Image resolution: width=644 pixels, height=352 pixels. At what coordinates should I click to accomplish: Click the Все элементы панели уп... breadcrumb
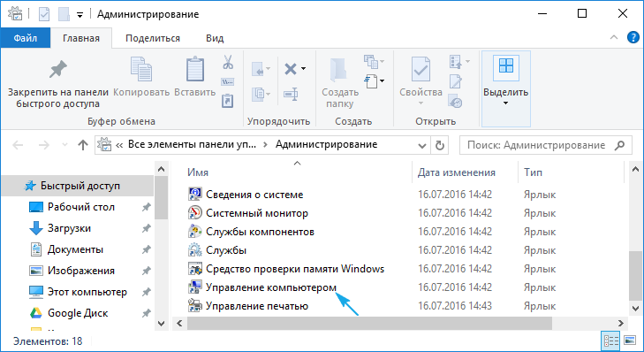[192, 145]
